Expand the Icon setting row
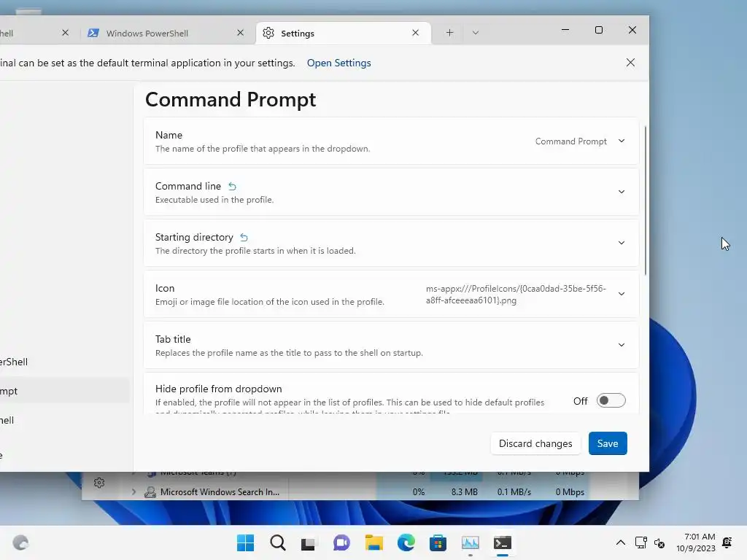 pos(391,294)
